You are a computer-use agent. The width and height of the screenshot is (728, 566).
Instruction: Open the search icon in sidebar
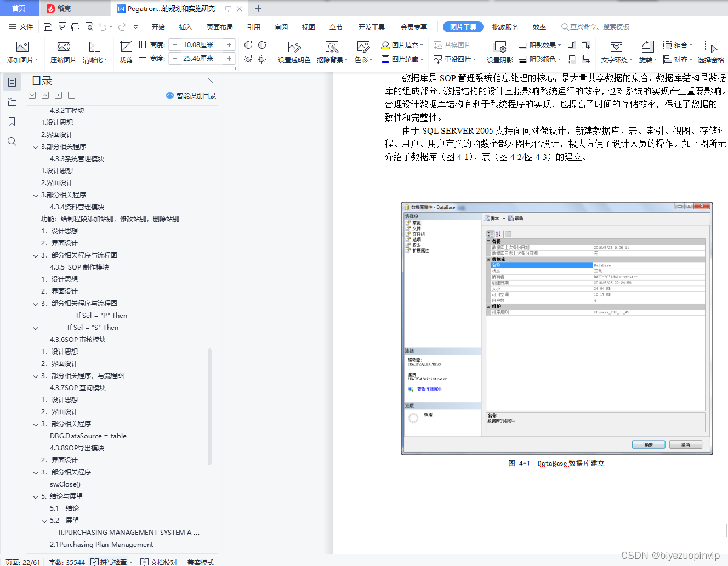click(x=12, y=141)
